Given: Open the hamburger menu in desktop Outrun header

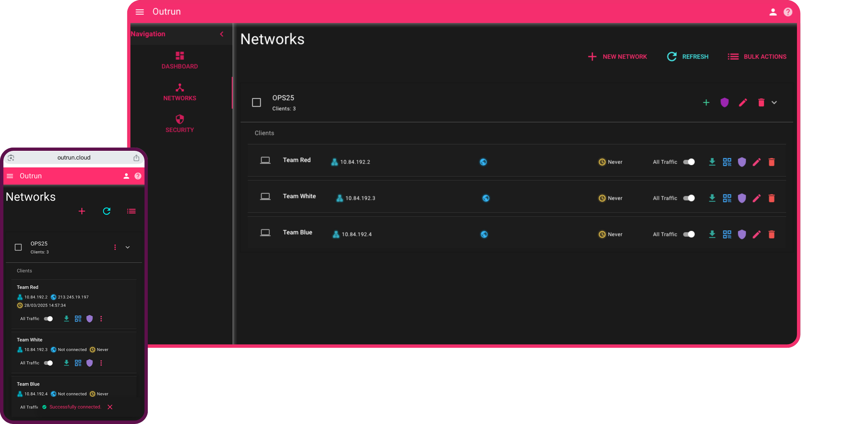Looking at the screenshot, I should (x=139, y=12).
